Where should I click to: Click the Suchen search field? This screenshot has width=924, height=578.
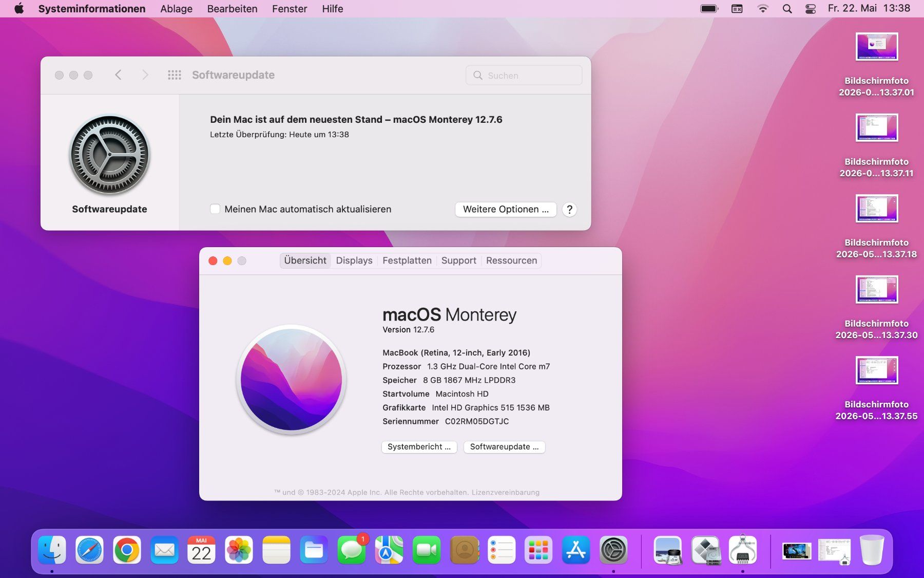[x=524, y=76]
